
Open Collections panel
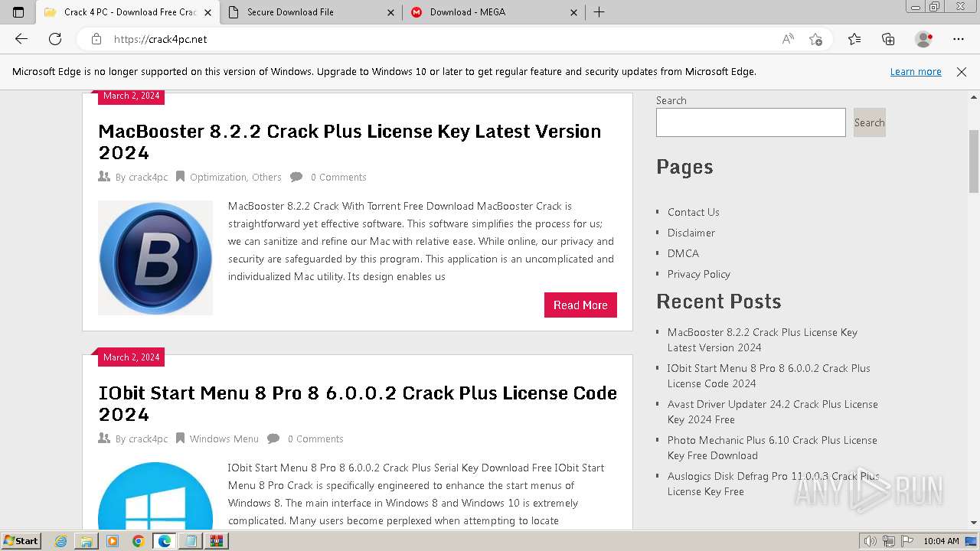click(x=888, y=39)
